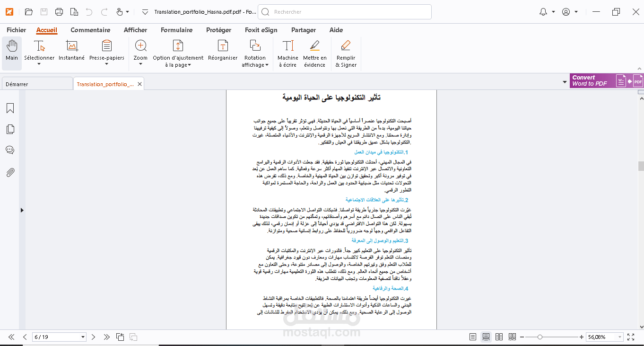Open the Fichier menu
The width and height of the screenshot is (644, 346).
click(17, 30)
